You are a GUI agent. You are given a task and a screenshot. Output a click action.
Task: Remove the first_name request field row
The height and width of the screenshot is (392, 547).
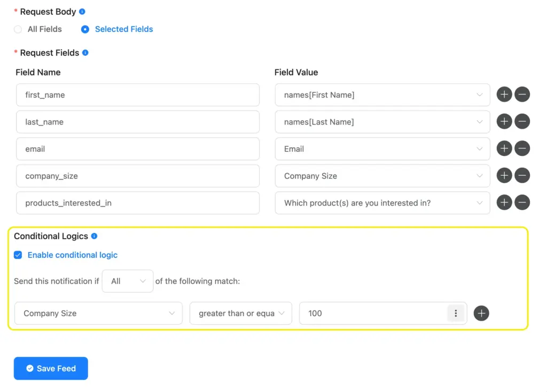[522, 95]
